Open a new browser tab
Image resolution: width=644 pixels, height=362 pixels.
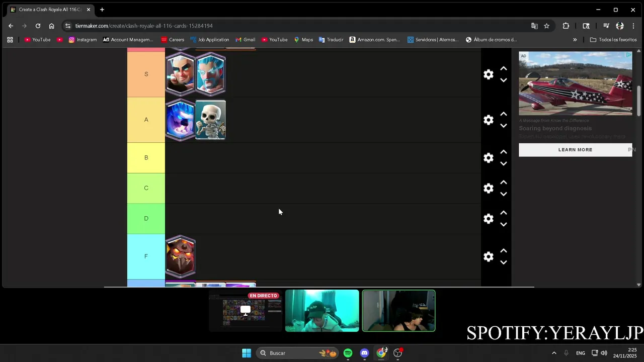point(102,10)
